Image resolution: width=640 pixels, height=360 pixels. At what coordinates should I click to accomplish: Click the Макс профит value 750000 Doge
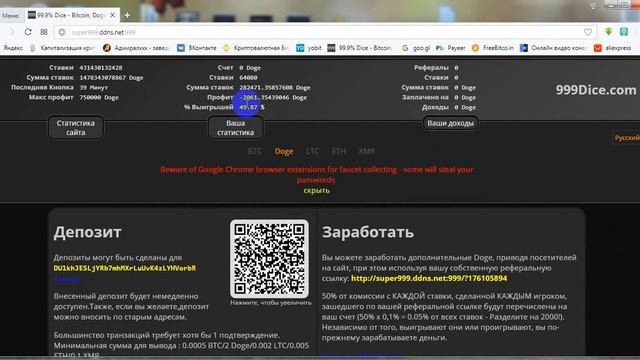coord(99,97)
